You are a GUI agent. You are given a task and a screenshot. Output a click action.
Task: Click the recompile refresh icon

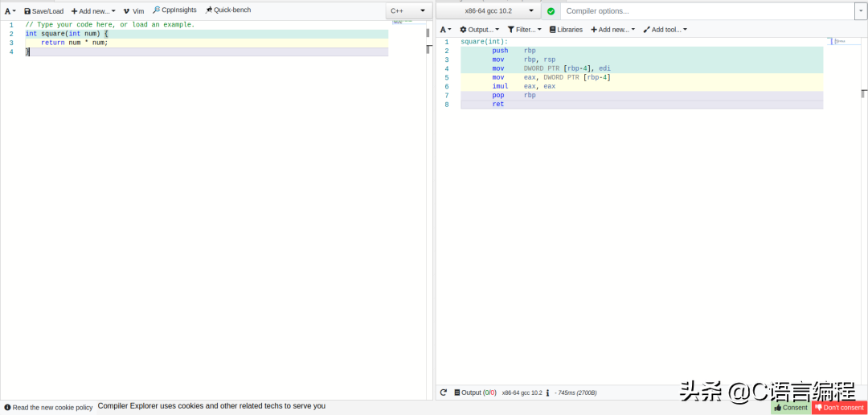444,392
